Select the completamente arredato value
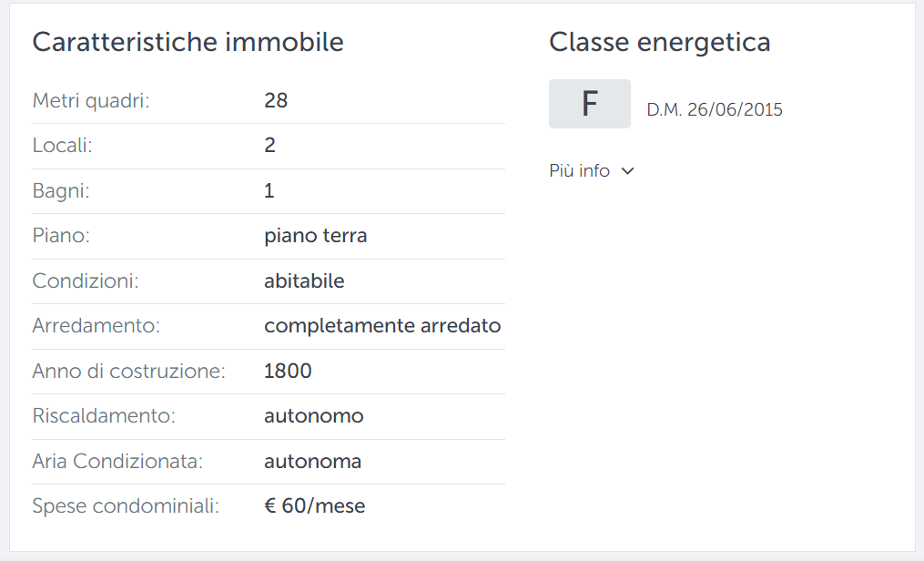 pos(382,326)
